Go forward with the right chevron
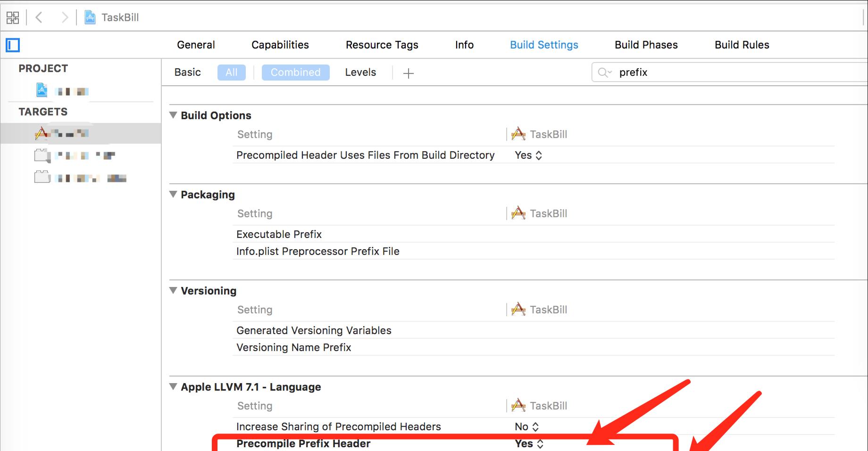Viewport: 868px width, 451px height. click(x=65, y=17)
